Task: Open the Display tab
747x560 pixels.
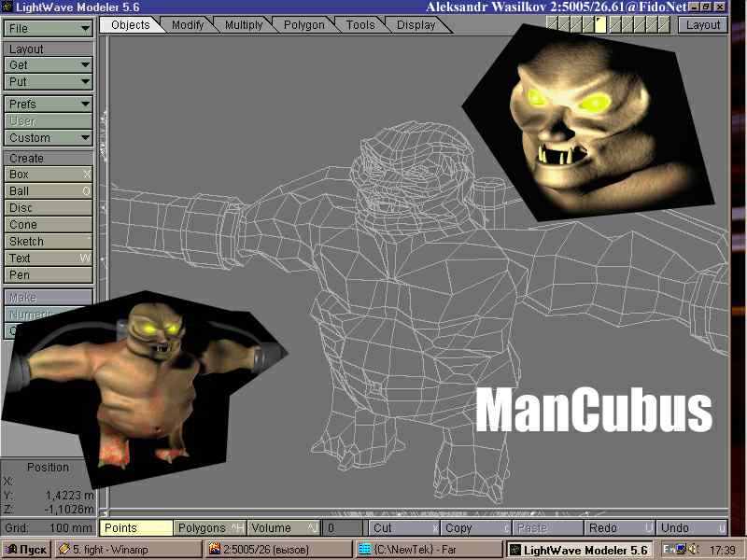Action: (x=416, y=25)
